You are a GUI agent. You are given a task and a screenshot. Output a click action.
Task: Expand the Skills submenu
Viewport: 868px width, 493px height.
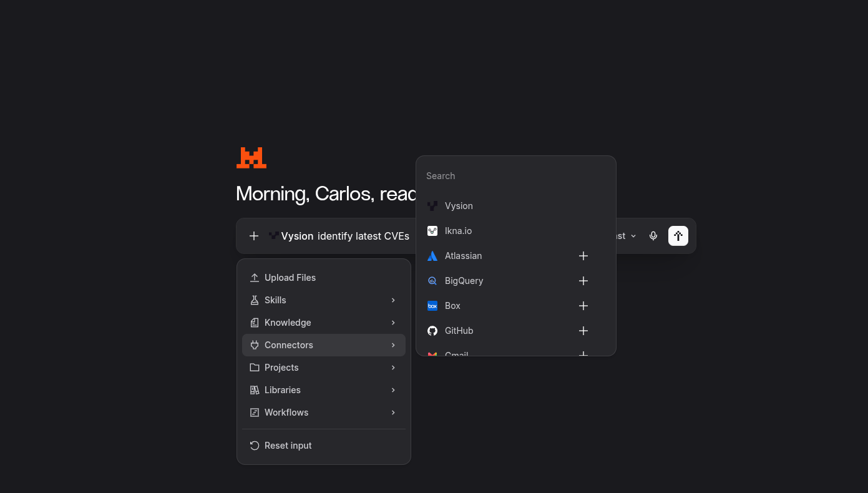[x=324, y=300]
